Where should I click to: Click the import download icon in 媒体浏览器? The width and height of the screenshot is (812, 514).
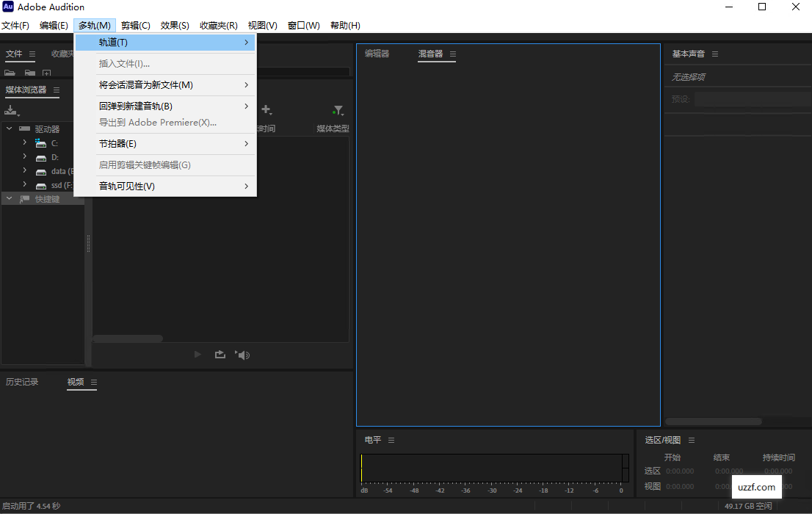tap(10, 109)
